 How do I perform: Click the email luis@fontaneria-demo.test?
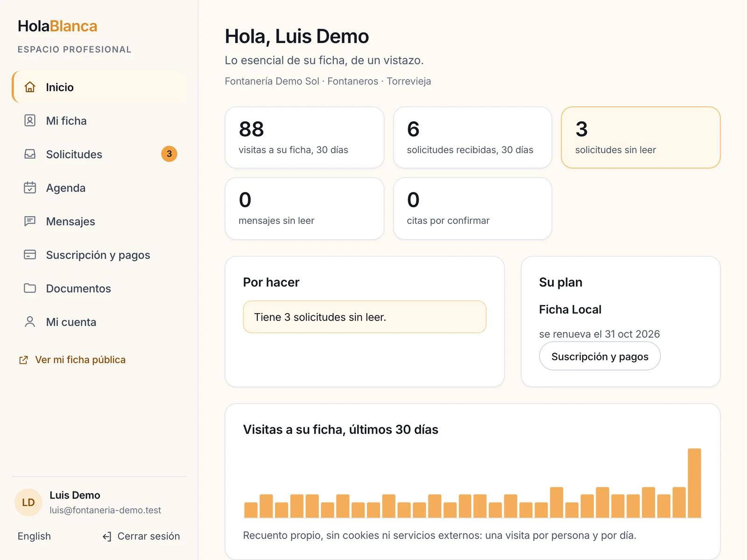[x=106, y=511]
